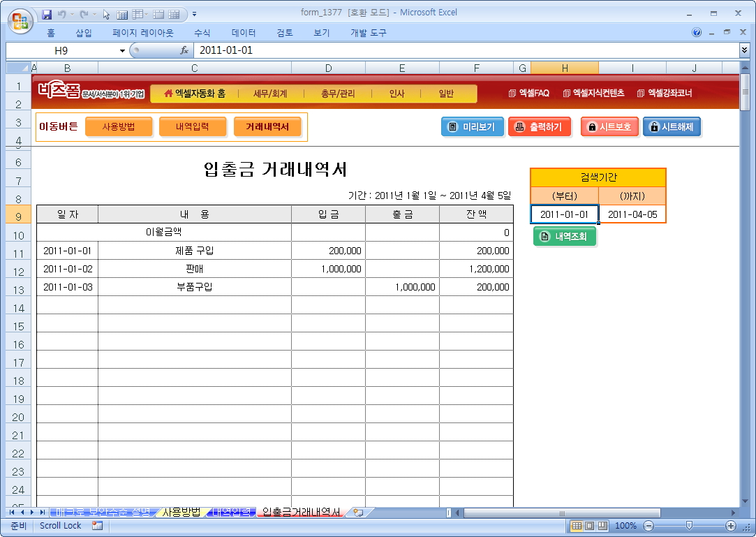Expand the Name Box dropdown arrow
The height and width of the screenshot is (537, 756).
coord(122,50)
